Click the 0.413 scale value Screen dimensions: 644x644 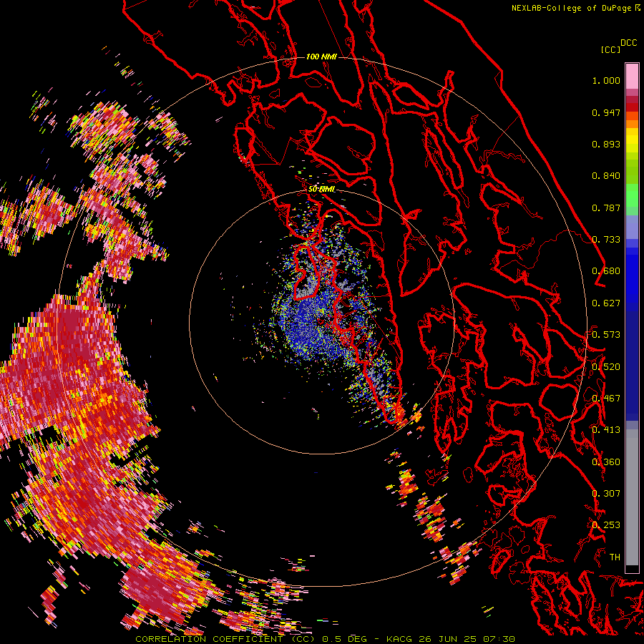(606, 430)
